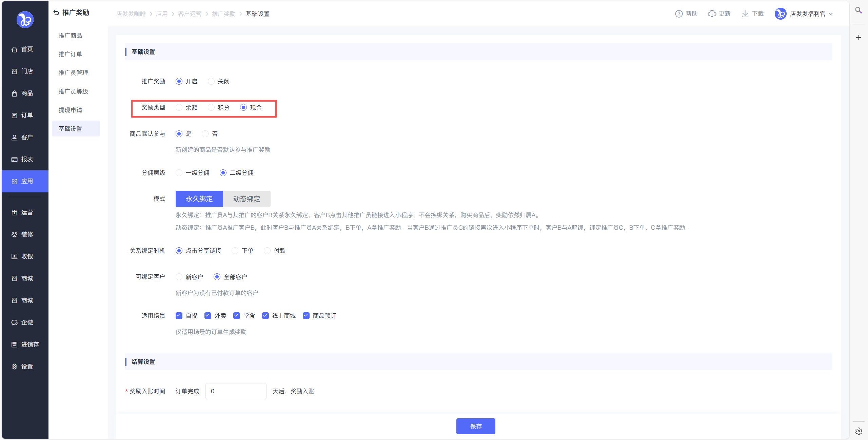Open the gear icon at bottom right
The width and height of the screenshot is (868, 440).
coord(859,431)
